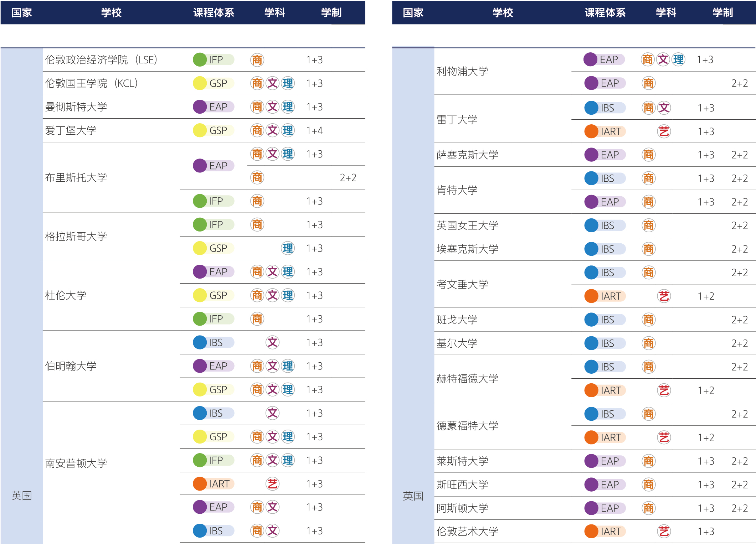Select the IFP badge in the 杜伦大学 rows
Image resolution: width=756 pixels, height=544 pixels.
[x=214, y=318]
